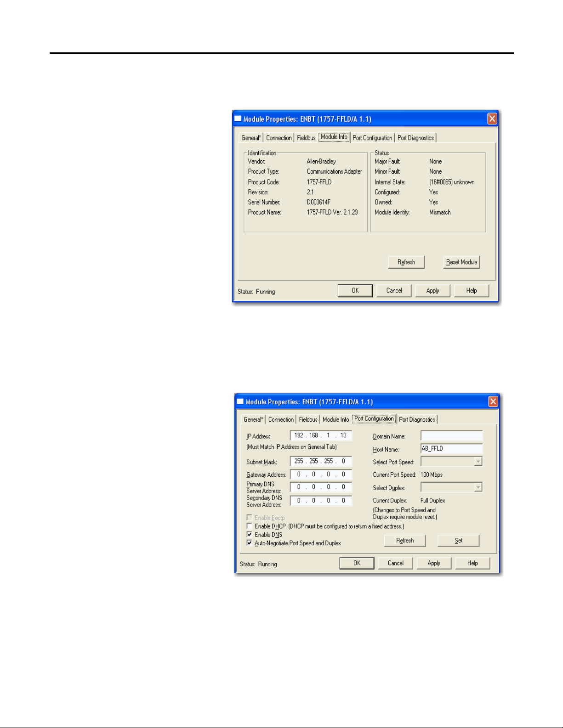Select Port Configuration tab in lower dialog

(374, 418)
